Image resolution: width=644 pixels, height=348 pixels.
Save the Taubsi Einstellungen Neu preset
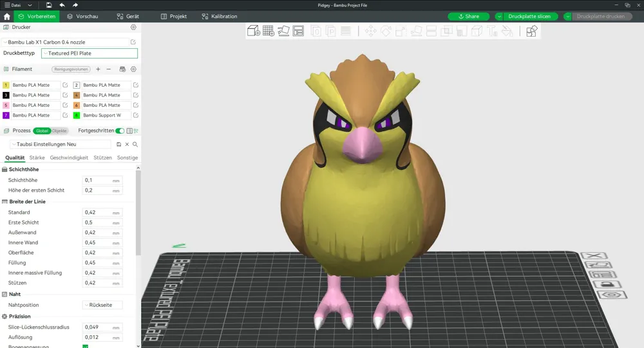tap(118, 145)
